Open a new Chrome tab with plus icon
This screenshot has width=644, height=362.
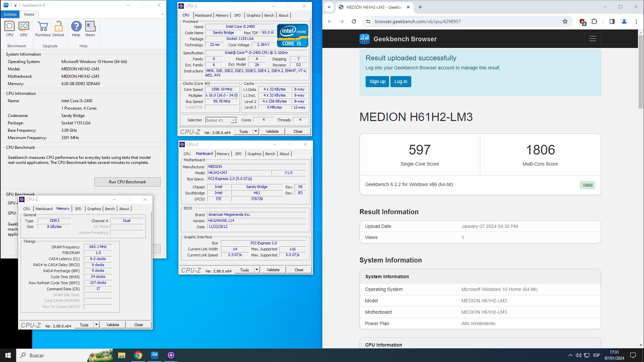tap(420, 7)
